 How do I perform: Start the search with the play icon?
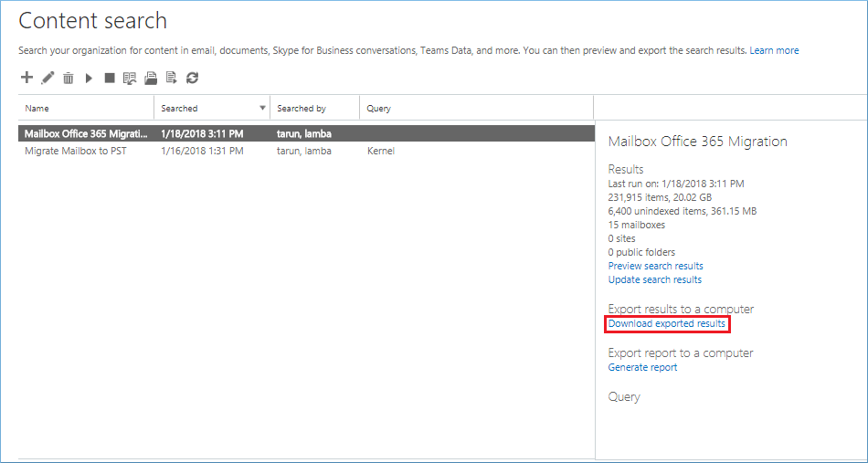tap(89, 78)
